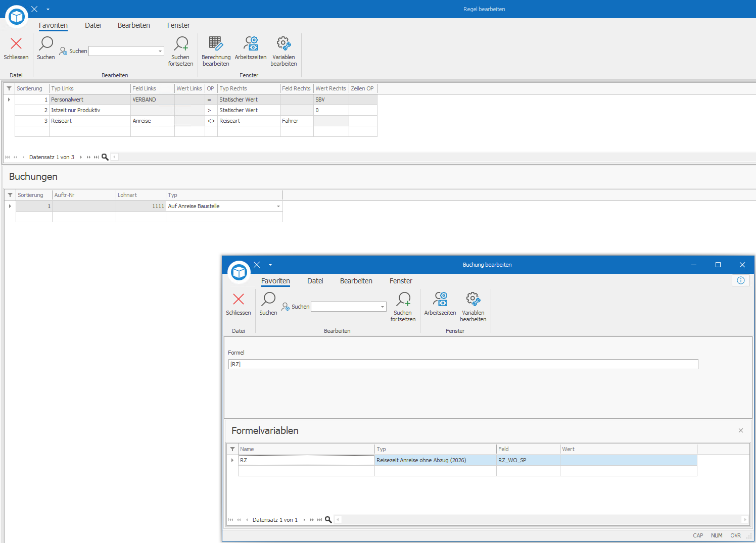Click Schliessen in Buchung bearbeiten window

coord(239,304)
